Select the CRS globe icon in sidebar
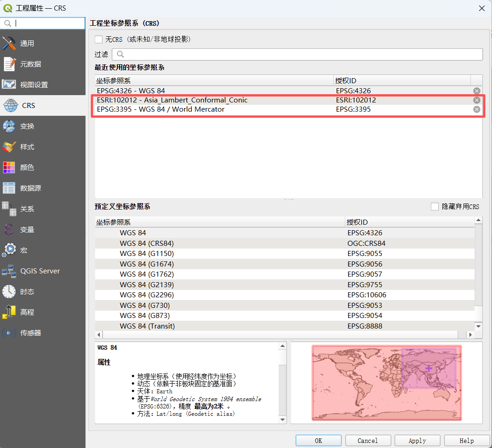 (x=11, y=105)
